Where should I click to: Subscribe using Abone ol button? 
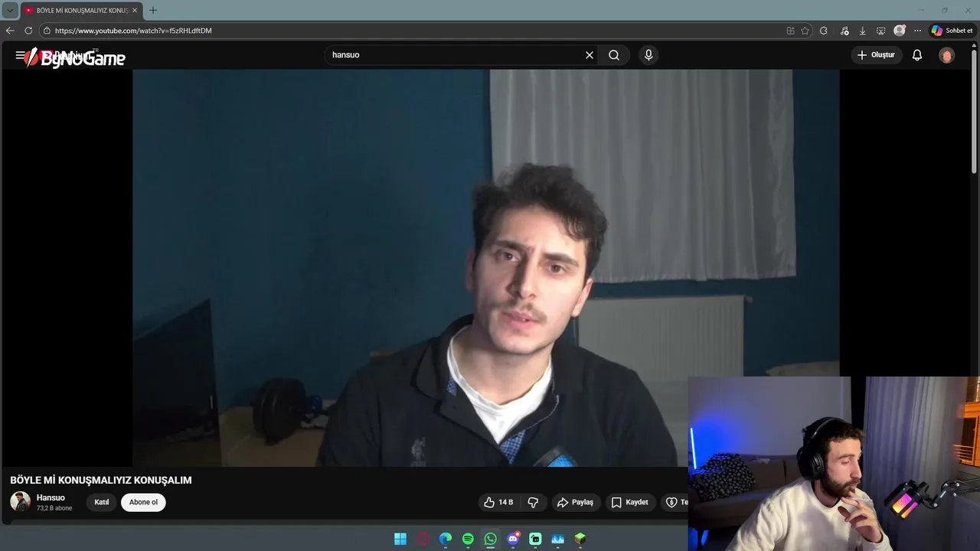point(143,502)
